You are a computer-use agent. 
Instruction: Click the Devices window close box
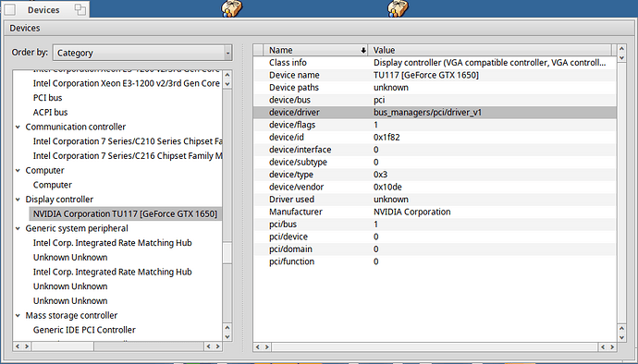[10, 10]
